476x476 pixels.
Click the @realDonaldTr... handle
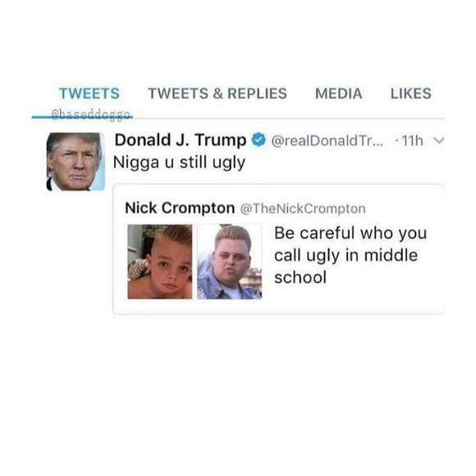click(327, 140)
